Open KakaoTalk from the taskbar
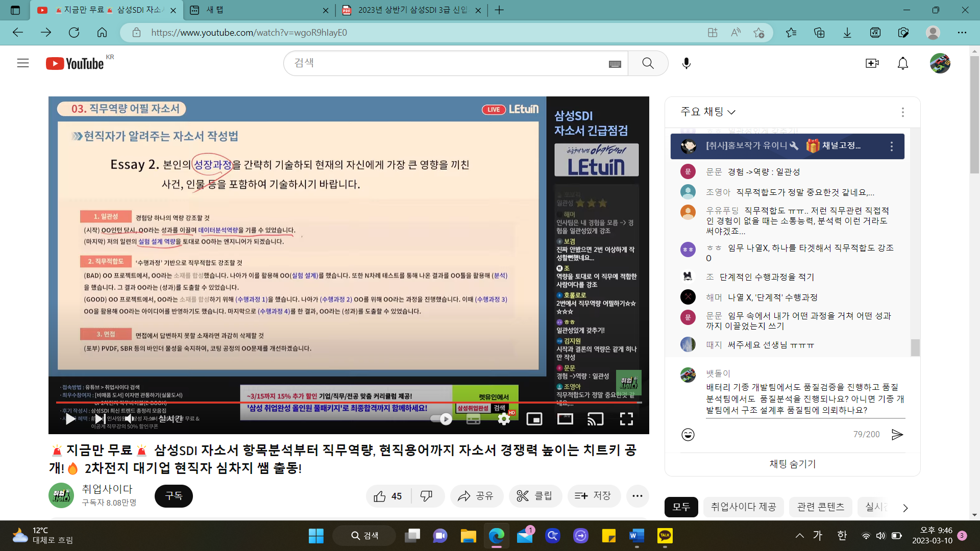This screenshot has width=980, height=551. [665, 536]
